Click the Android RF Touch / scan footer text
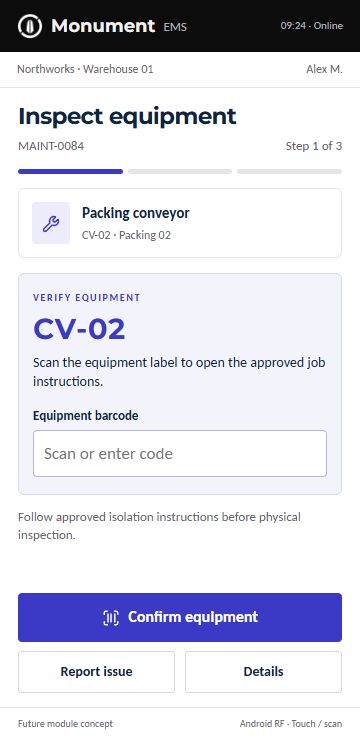Image resolution: width=360 pixels, height=740 pixels. point(291,724)
